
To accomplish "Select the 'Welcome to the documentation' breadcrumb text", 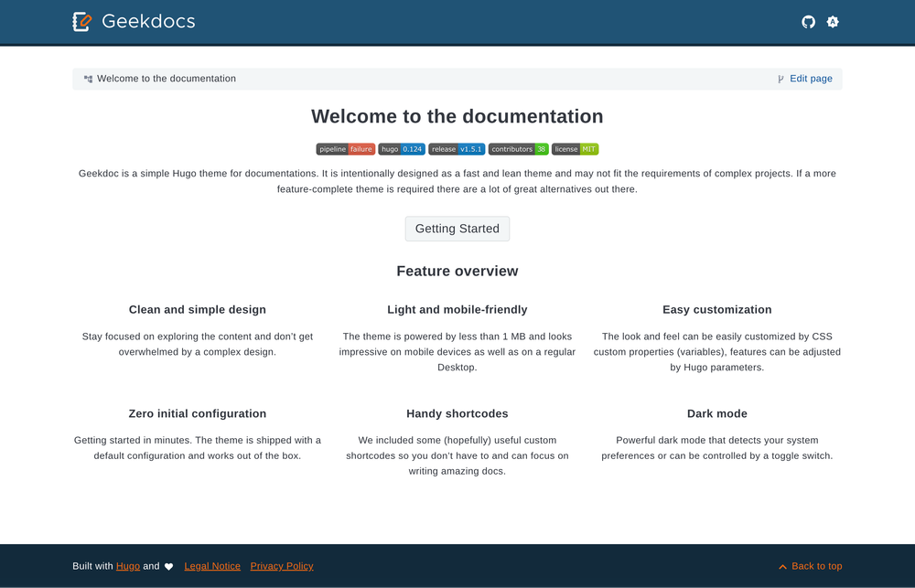I will point(167,79).
